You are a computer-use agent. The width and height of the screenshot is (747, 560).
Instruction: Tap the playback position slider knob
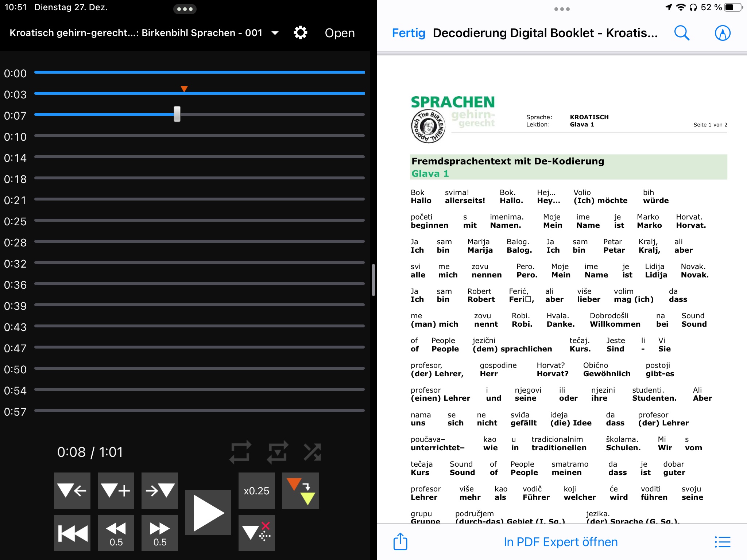[x=177, y=114]
